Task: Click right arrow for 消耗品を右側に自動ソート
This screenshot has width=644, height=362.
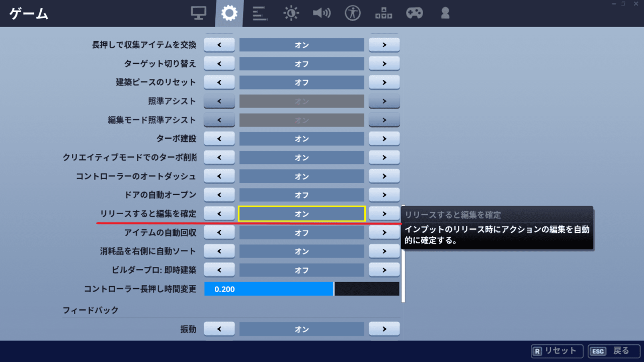Action: click(384, 251)
